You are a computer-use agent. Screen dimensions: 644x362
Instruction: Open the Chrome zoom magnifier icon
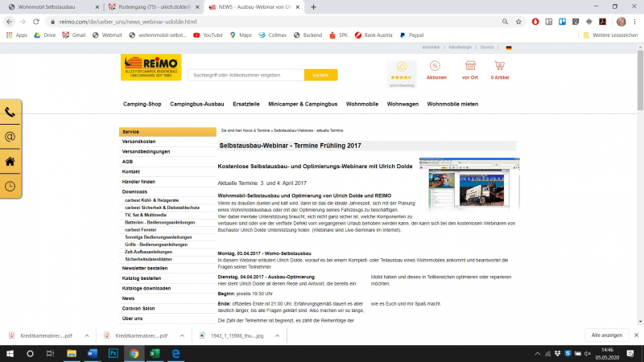[x=505, y=22]
